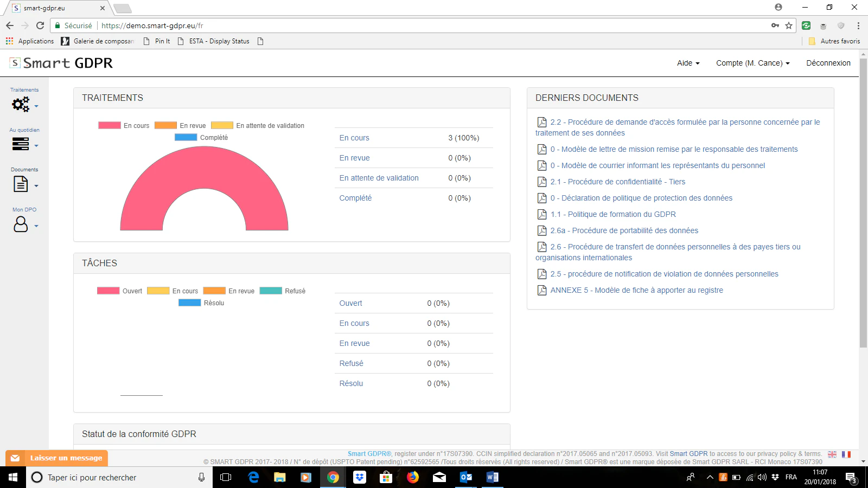Switch language with the French flag icon
Viewport: 868px width, 488px height.
pyautogui.click(x=846, y=454)
